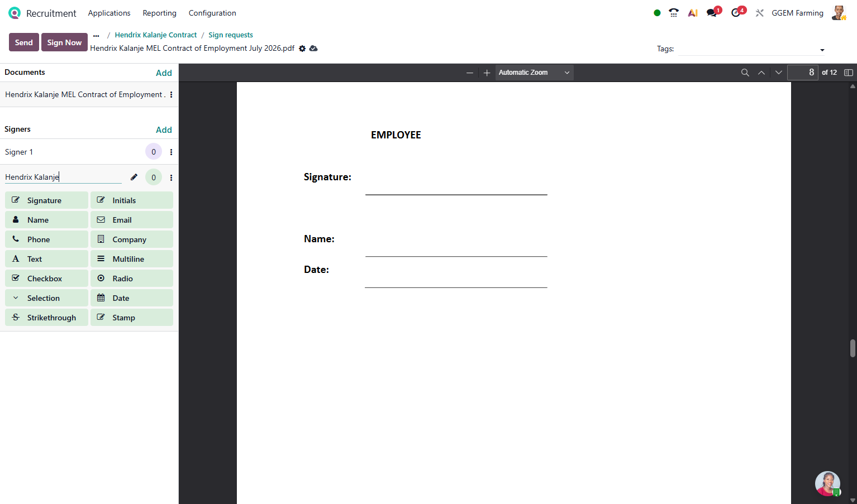Image resolution: width=857 pixels, height=504 pixels.
Task: Open the Hendrix Kalanje Contract breadcrumb link
Action: click(x=156, y=35)
